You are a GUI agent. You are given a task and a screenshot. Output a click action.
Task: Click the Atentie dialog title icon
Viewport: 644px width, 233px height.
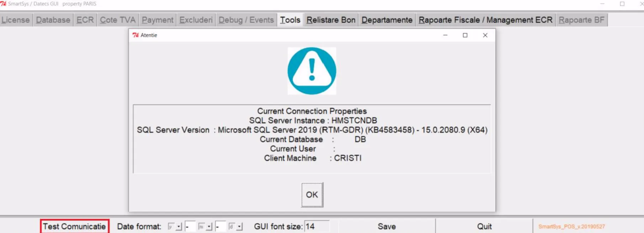coord(136,35)
